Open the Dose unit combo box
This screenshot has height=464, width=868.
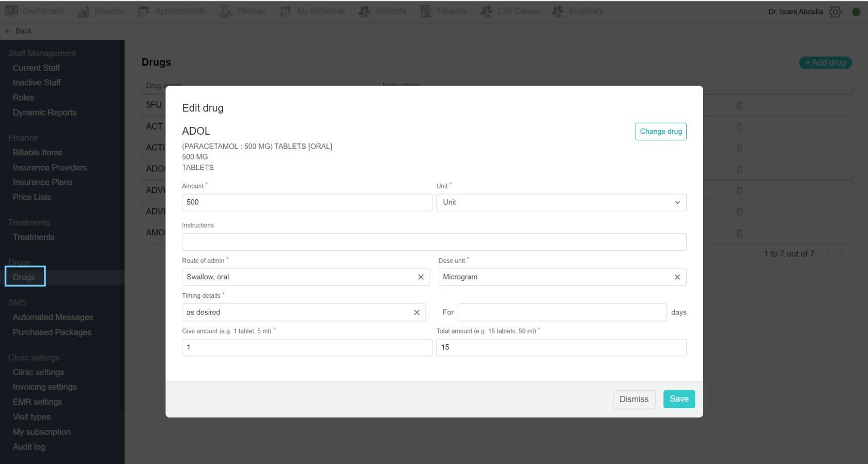click(x=556, y=277)
